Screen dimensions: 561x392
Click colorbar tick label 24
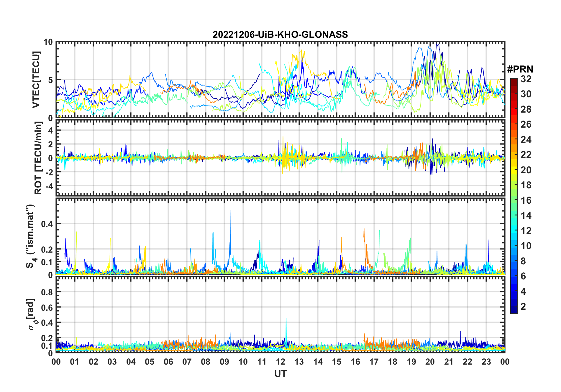[526, 139]
